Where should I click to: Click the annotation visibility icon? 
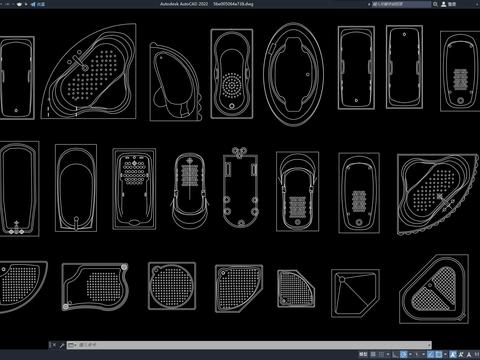tap(453, 354)
